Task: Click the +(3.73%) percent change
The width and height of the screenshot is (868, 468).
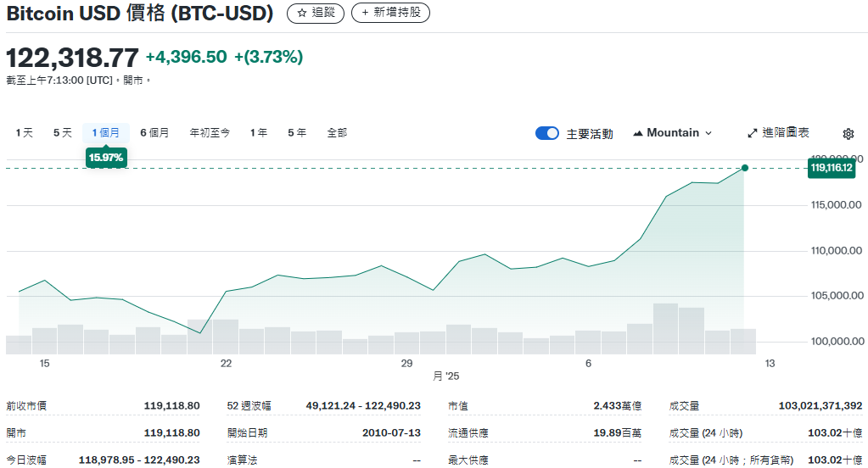Action: pyautogui.click(x=268, y=57)
